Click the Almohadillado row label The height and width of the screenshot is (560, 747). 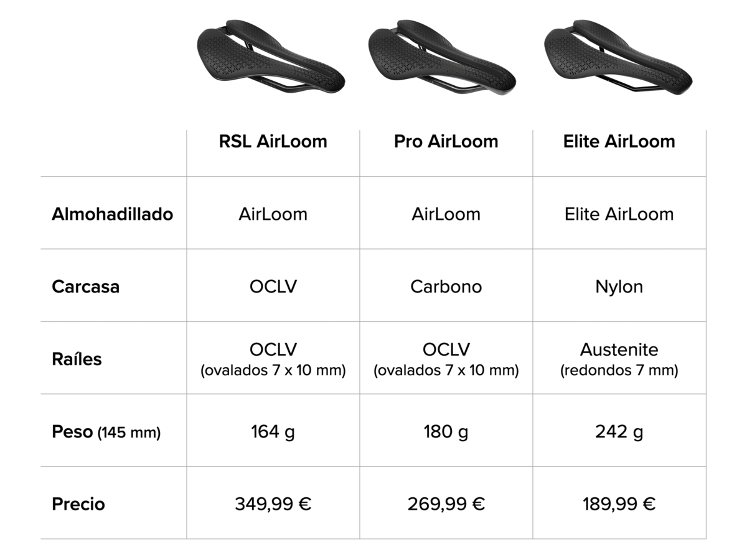(112, 214)
